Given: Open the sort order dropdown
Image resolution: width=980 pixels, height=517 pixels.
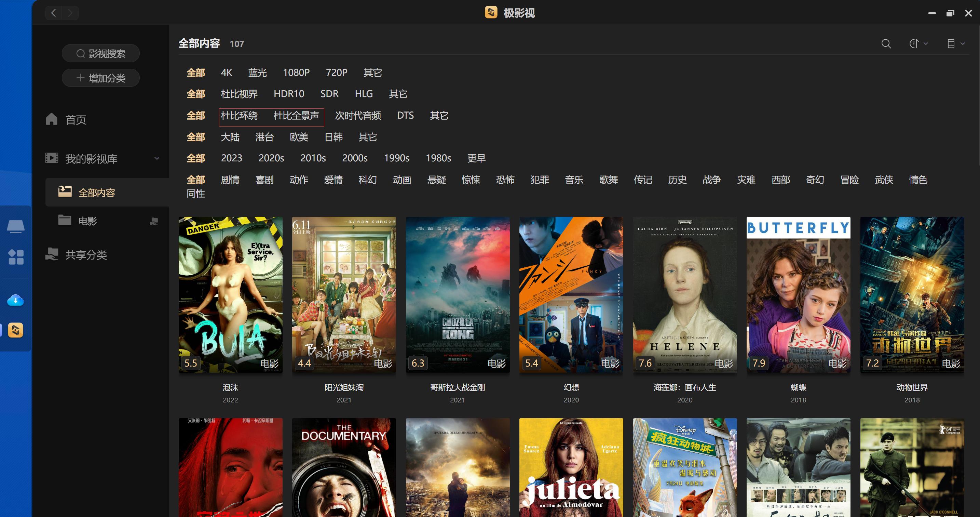Looking at the screenshot, I should (x=918, y=44).
